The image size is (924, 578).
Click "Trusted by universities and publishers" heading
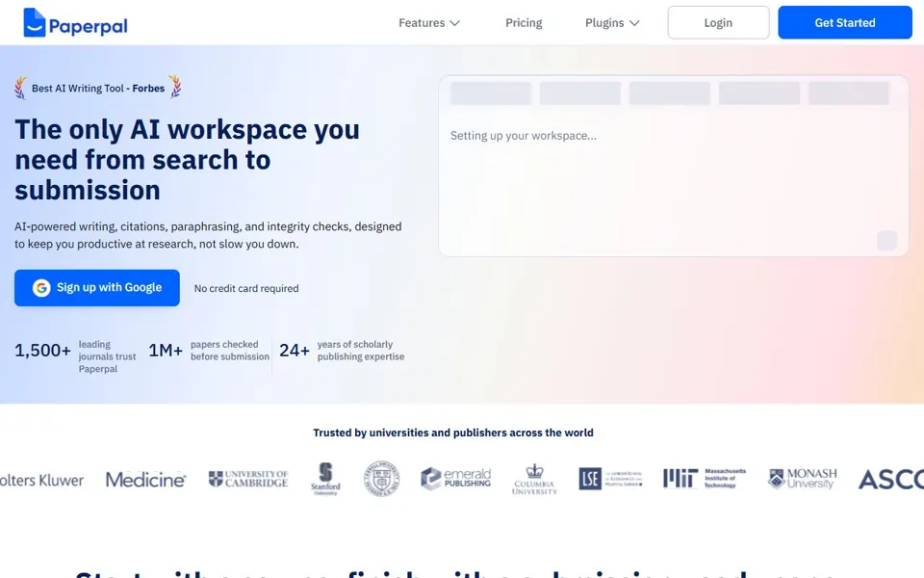click(x=453, y=433)
